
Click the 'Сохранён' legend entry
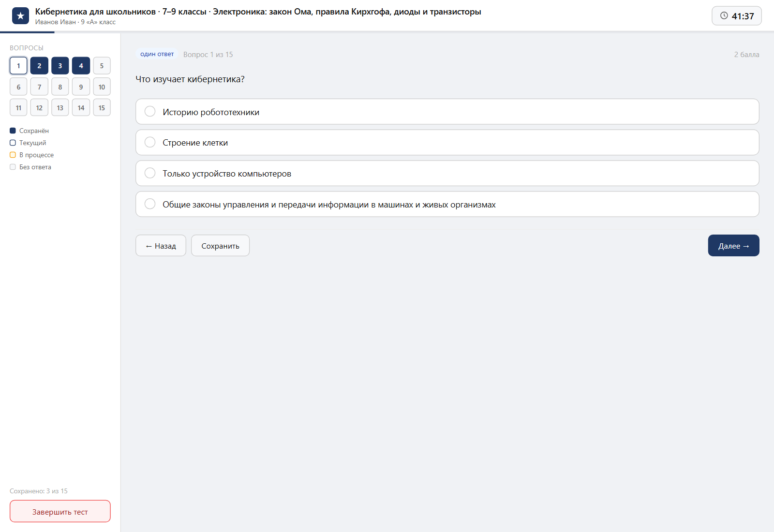(x=30, y=131)
